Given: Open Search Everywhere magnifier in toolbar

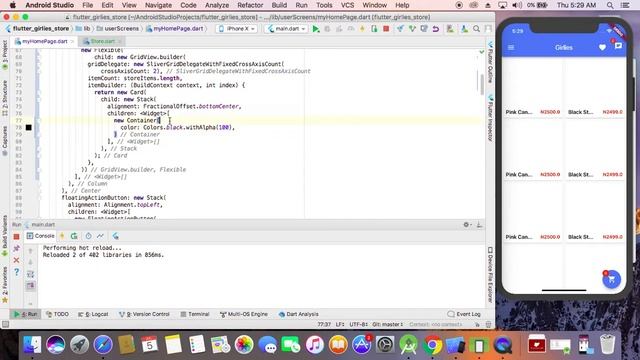Looking at the screenshot, I should point(476,29).
